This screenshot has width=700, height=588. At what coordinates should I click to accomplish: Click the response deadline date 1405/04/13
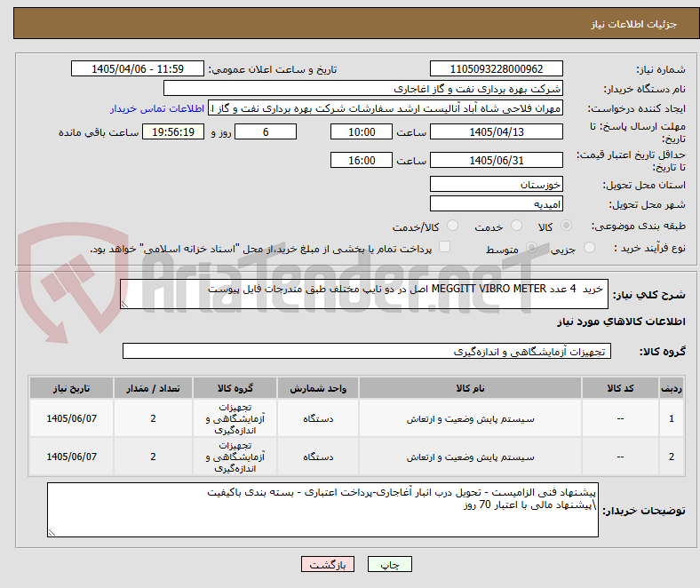[496, 131]
